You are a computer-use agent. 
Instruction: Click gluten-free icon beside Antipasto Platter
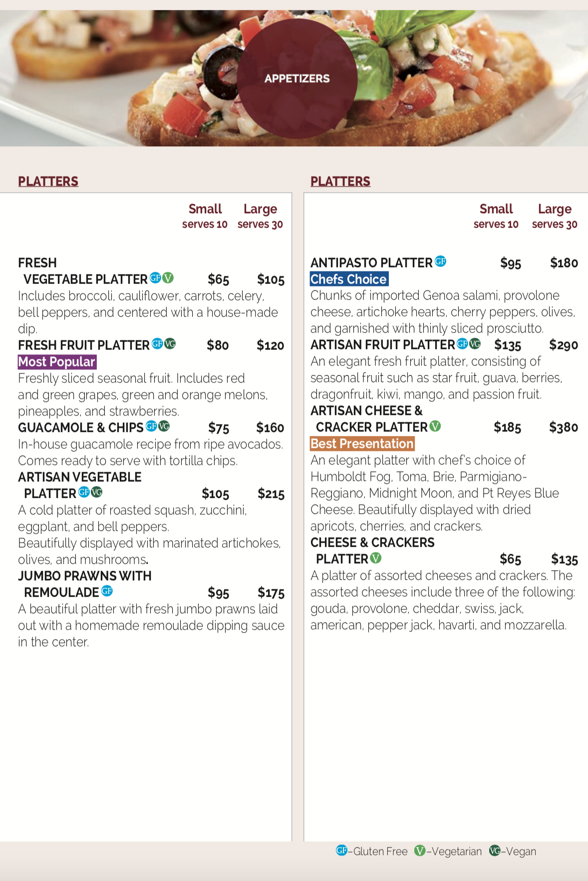click(x=440, y=261)
